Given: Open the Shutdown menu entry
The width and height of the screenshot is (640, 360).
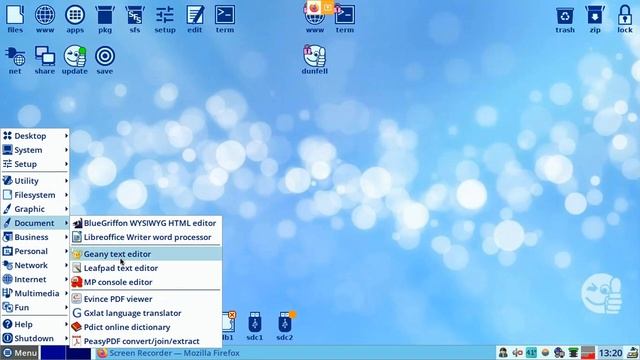Looking at the screenshot, I should click(35, 338).
